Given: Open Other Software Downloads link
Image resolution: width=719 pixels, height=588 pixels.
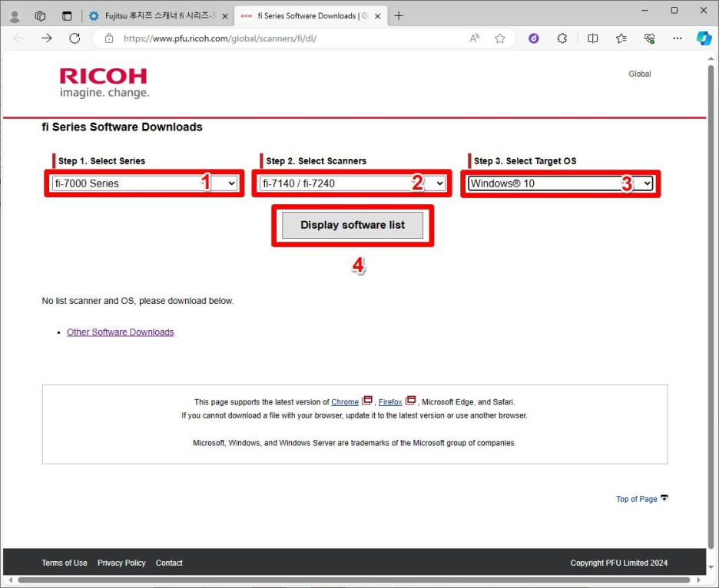Looking at the screenshot, I should (x=120, y=332).
